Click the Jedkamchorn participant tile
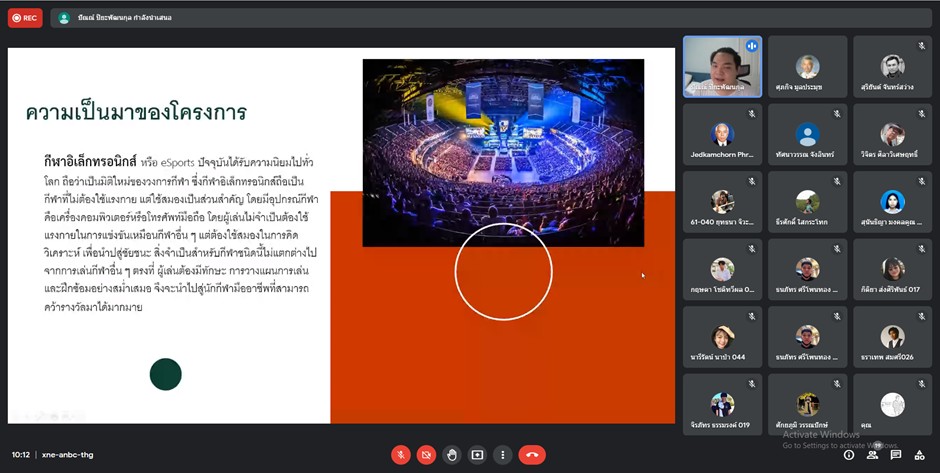 pos(722,134)
